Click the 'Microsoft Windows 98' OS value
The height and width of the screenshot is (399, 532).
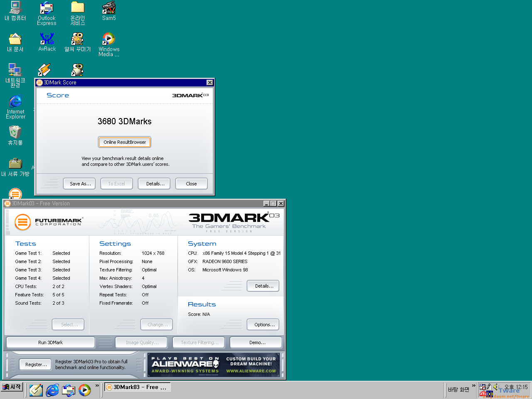point(225,270)
